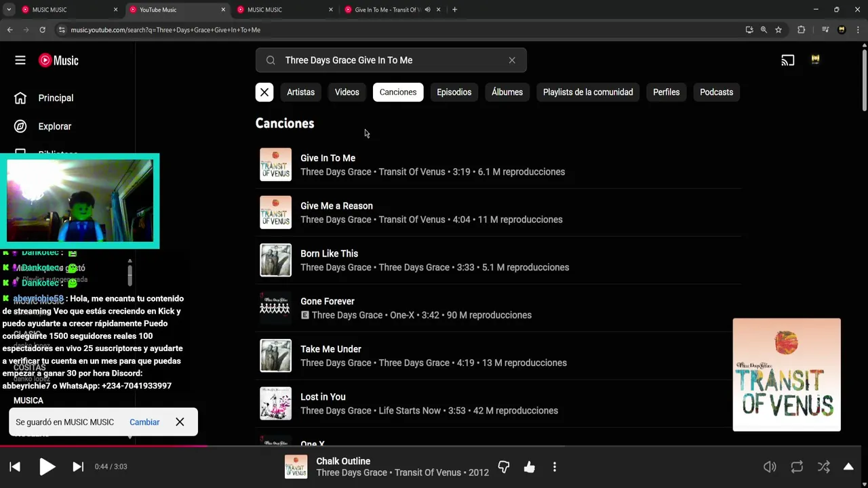Filter results by Podcasts
The image size is (868, 488).
[x=716, y=92]
